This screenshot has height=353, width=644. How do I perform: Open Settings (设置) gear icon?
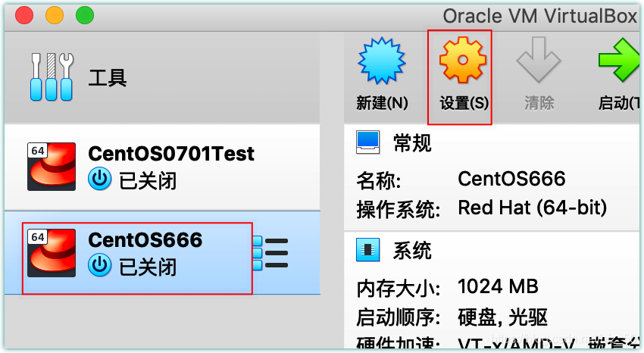[463, 60]
